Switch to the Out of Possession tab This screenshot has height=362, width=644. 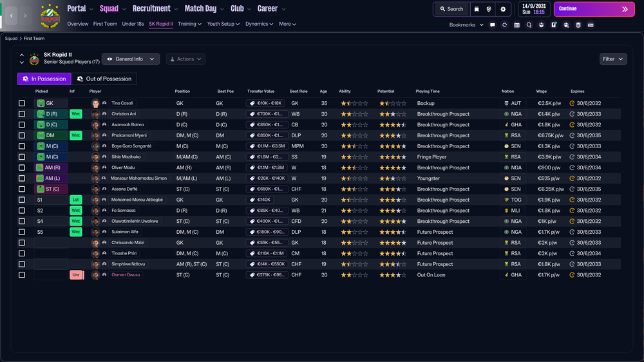104,79
